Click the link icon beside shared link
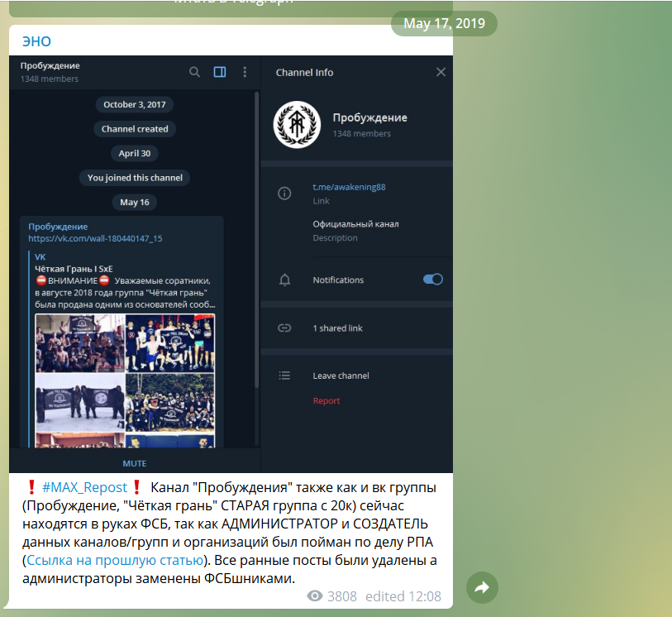This screenshot has width=672, height=617. click(284, 328)
